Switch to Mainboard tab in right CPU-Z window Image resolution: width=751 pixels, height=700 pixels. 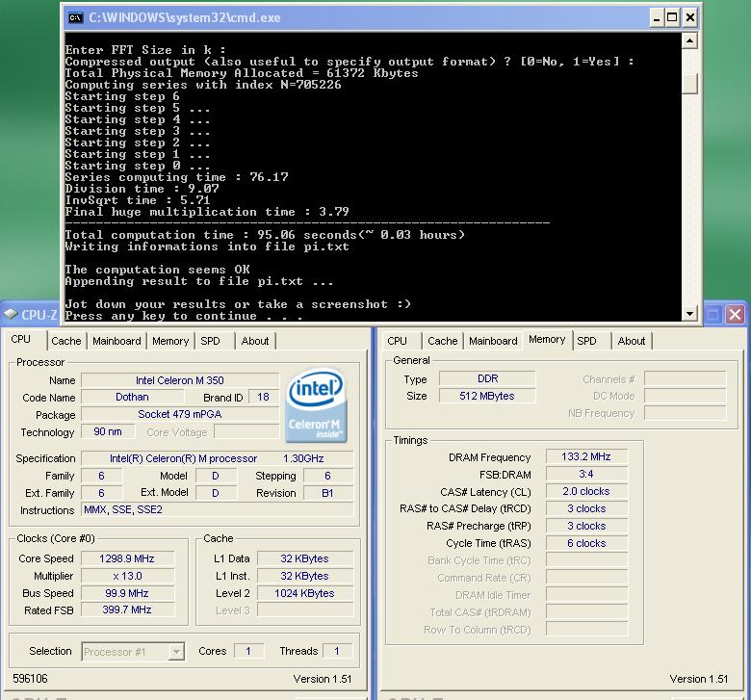pyautogui.click(x=493, y=341)
